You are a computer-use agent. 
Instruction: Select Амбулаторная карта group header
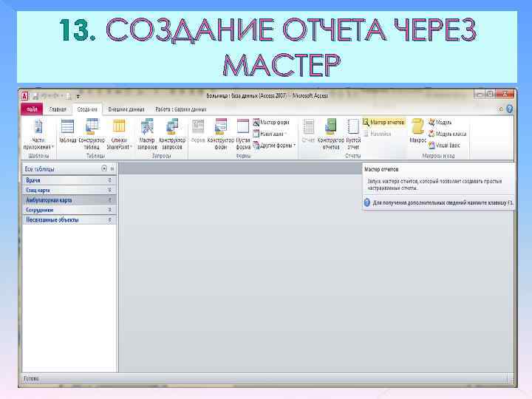69,200
